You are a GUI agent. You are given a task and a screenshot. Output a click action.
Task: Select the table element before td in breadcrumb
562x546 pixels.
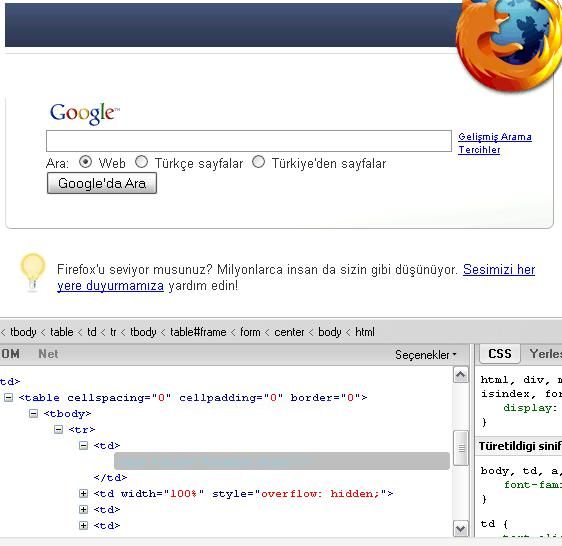pos(62,332)
